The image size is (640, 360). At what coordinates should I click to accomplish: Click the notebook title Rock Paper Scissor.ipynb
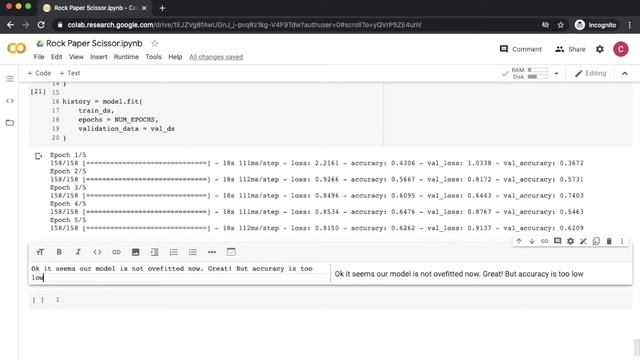(x=94, y=43)
